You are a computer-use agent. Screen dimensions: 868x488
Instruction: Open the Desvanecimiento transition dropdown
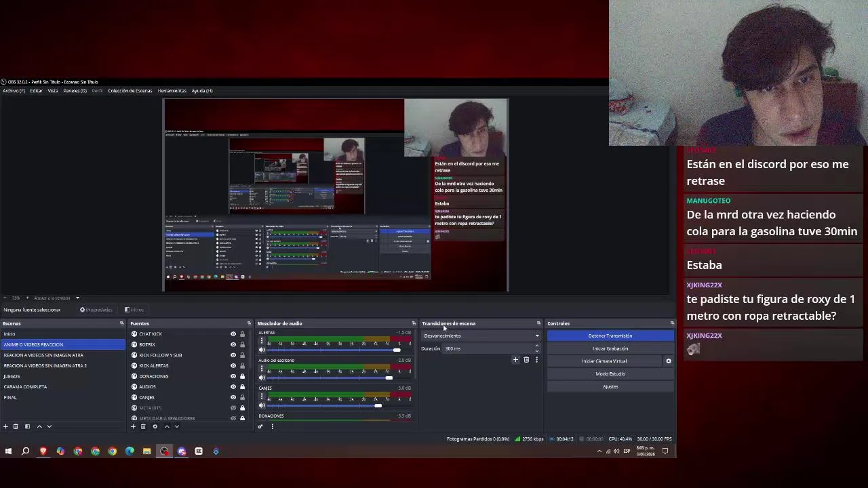point(481,335)
